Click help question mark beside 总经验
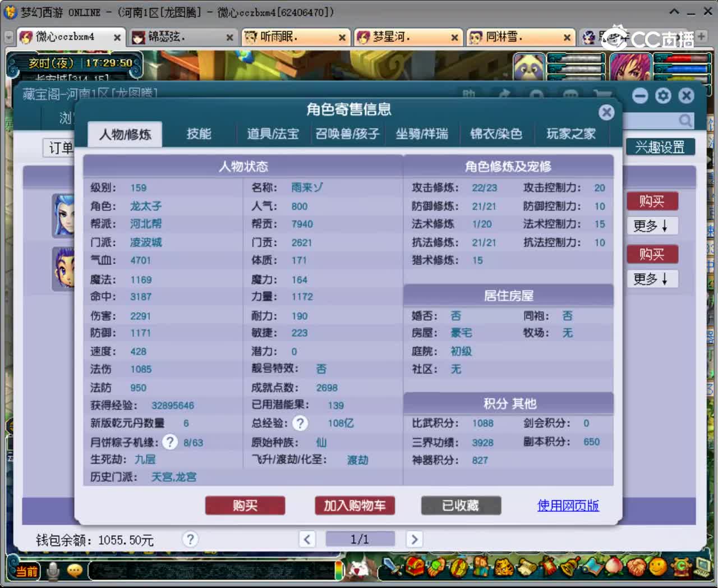718x588 pixels. click(x=300, y=423)
